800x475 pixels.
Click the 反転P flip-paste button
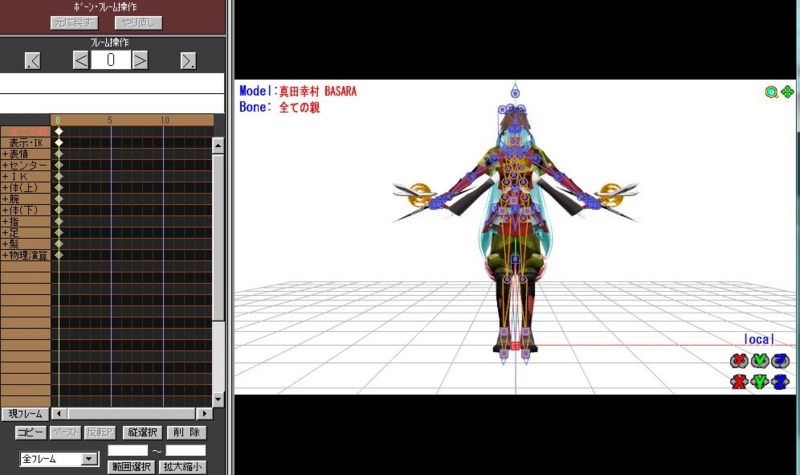click(x=99, y=433)
